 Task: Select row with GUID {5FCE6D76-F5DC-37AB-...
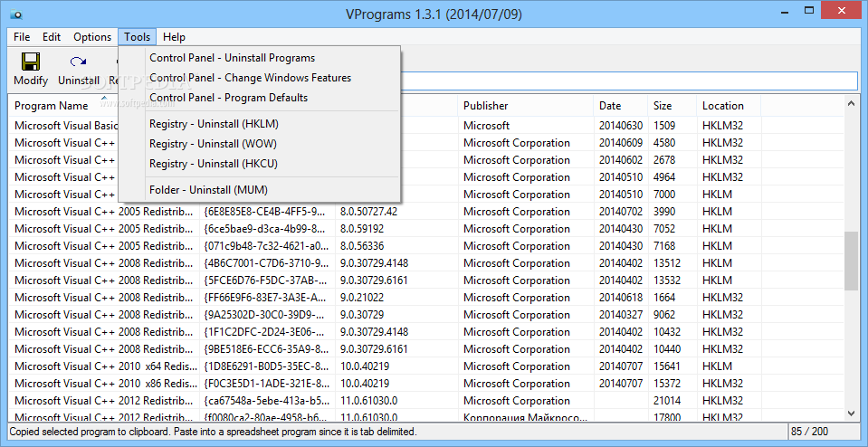(x=426, y=280)
